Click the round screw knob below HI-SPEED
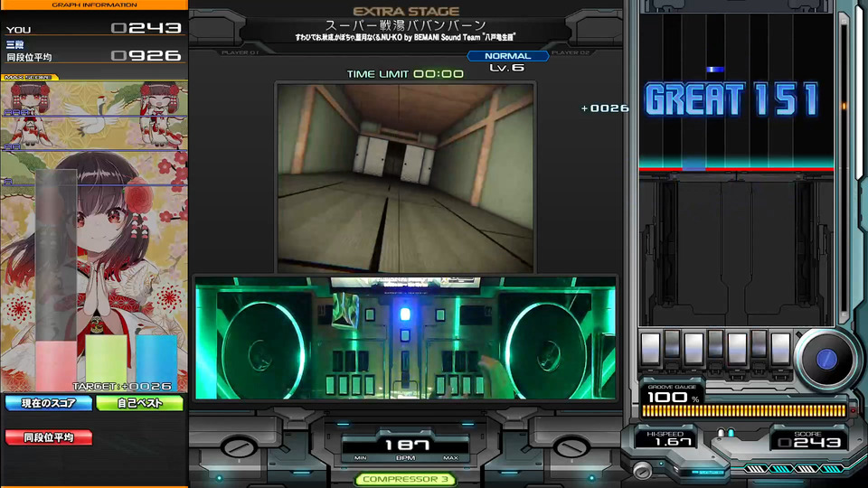868x488 pixels. 642,470
